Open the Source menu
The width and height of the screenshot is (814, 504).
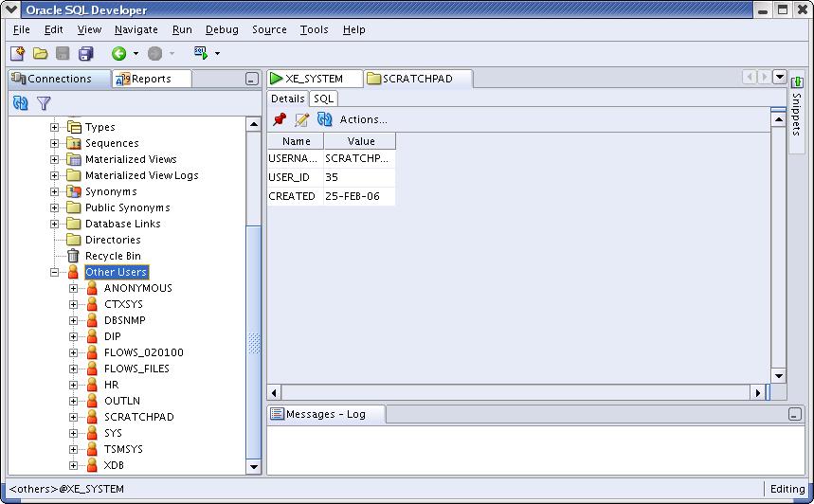269,29
